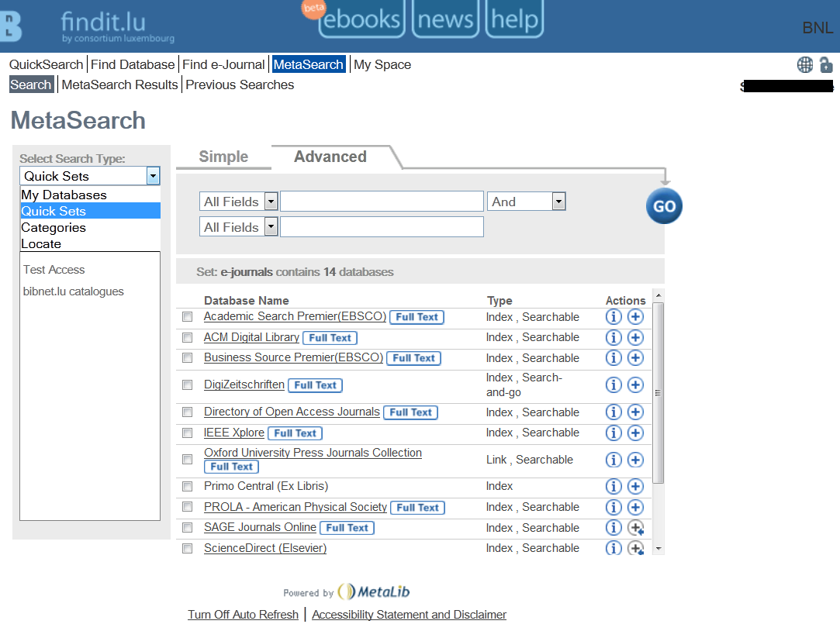Choose My Databases from the search type list
This screenshot has height=631, width=840.
[90, 195]
